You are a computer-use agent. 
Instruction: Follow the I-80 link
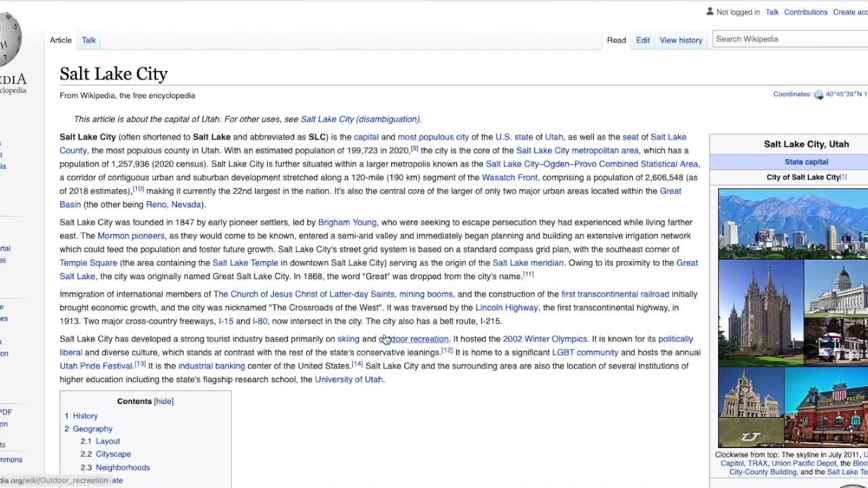pos(260,321)
